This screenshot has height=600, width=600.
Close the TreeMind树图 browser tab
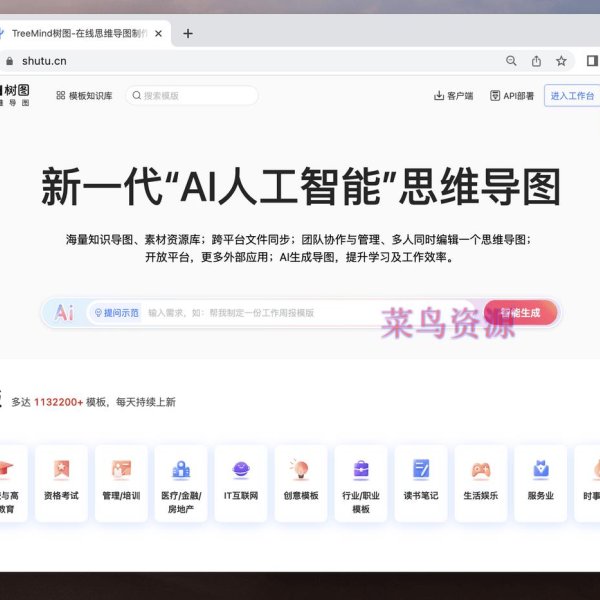[x=158, y=34]
